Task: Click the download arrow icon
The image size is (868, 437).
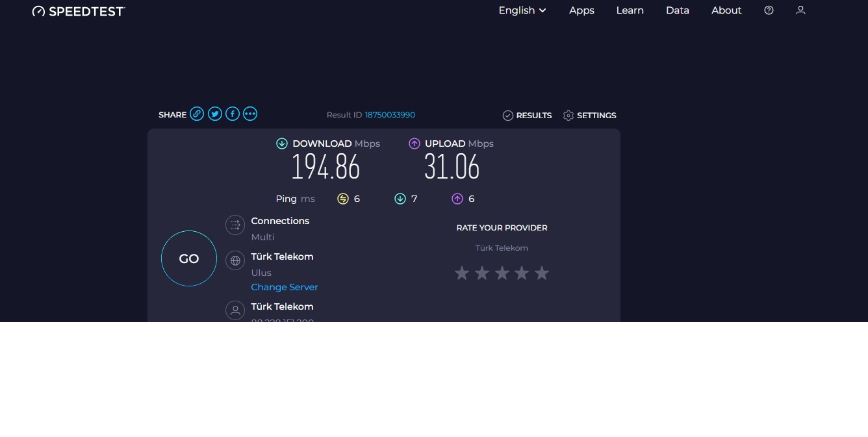Action: tap(282, 144)
